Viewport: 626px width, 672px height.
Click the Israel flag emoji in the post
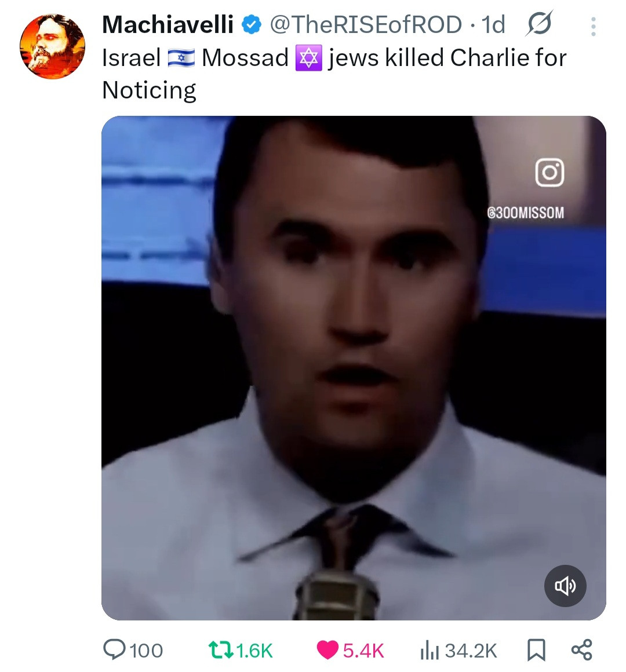(x=181, y=58)
